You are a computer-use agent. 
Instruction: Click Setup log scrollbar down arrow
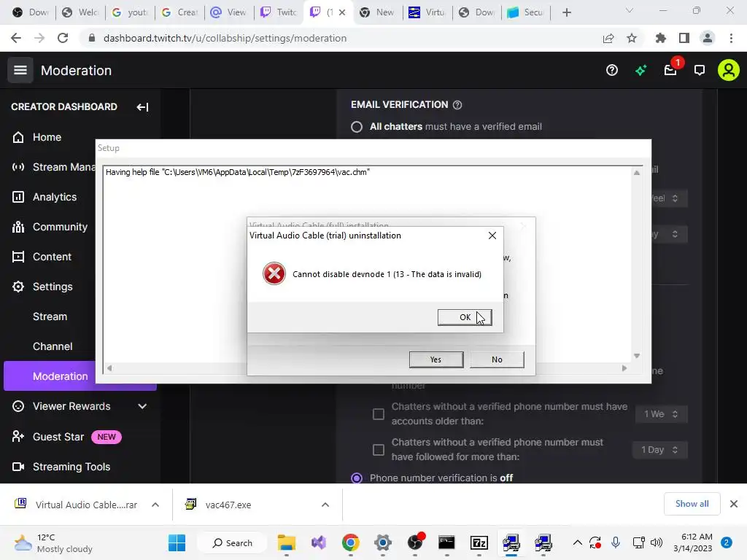point(636,356)
